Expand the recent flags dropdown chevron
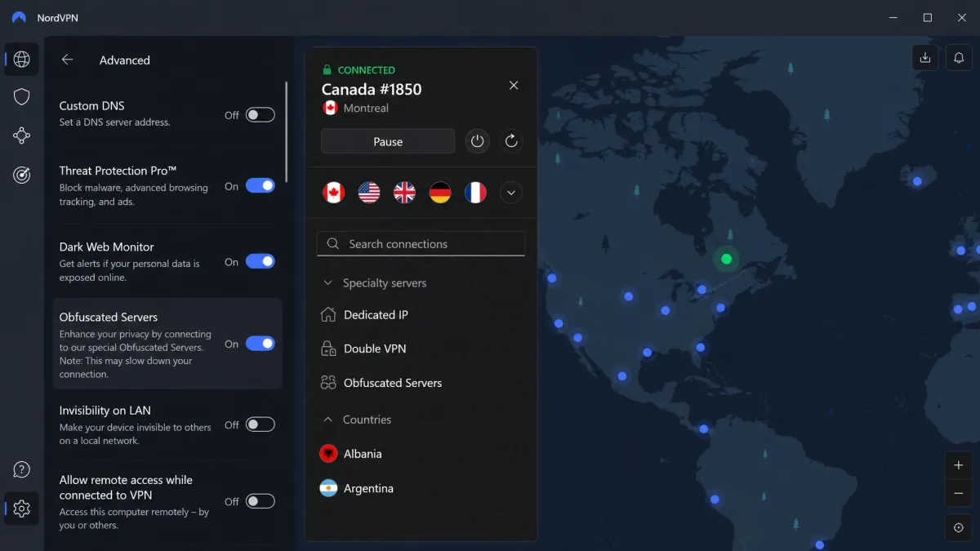Image resolution: width=980 pixels, height=551 pixels. click(x=511, y=193)
